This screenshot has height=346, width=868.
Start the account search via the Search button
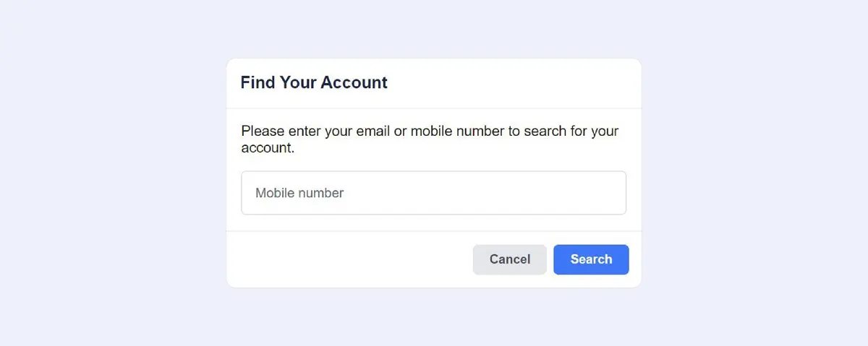pos(591,259)
